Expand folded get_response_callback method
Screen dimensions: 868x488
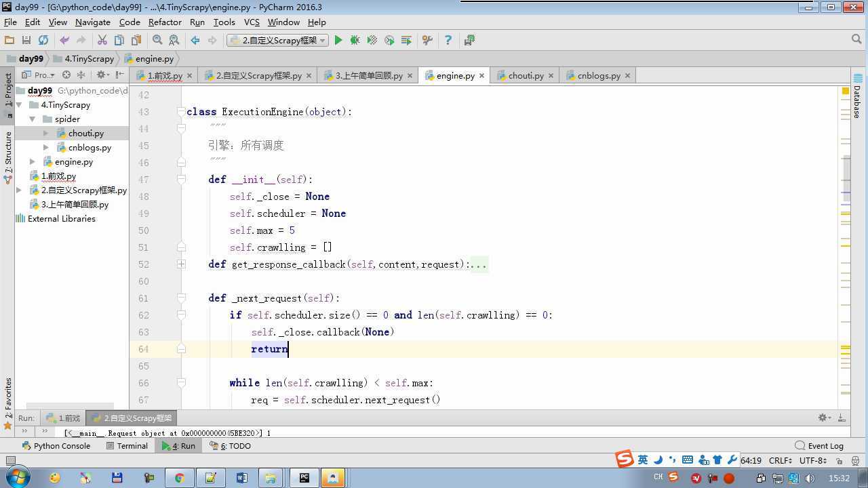(181, 264)
